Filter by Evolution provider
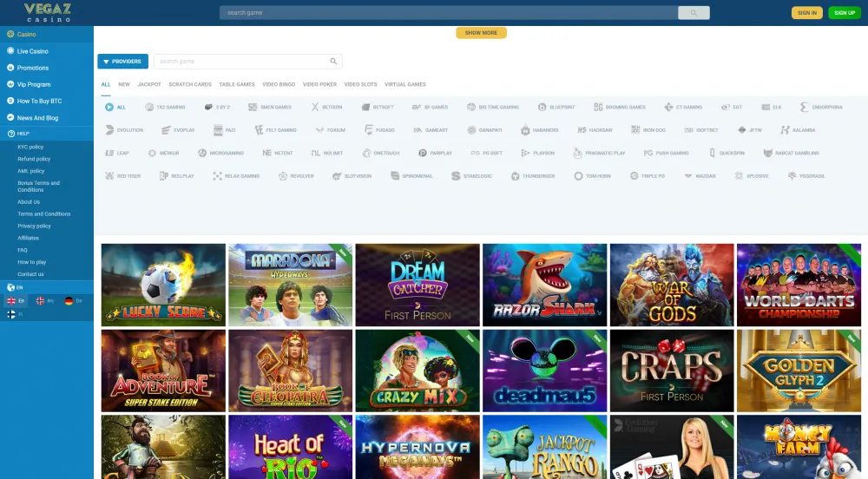Screen dimensions: 868x479 [x=124, y=130]
